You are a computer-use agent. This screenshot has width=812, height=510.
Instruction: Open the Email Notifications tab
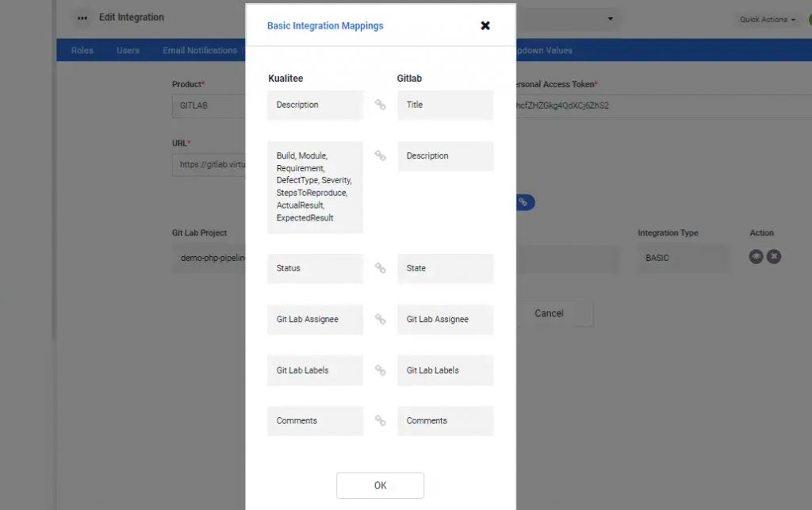click(x=200, y=50)
